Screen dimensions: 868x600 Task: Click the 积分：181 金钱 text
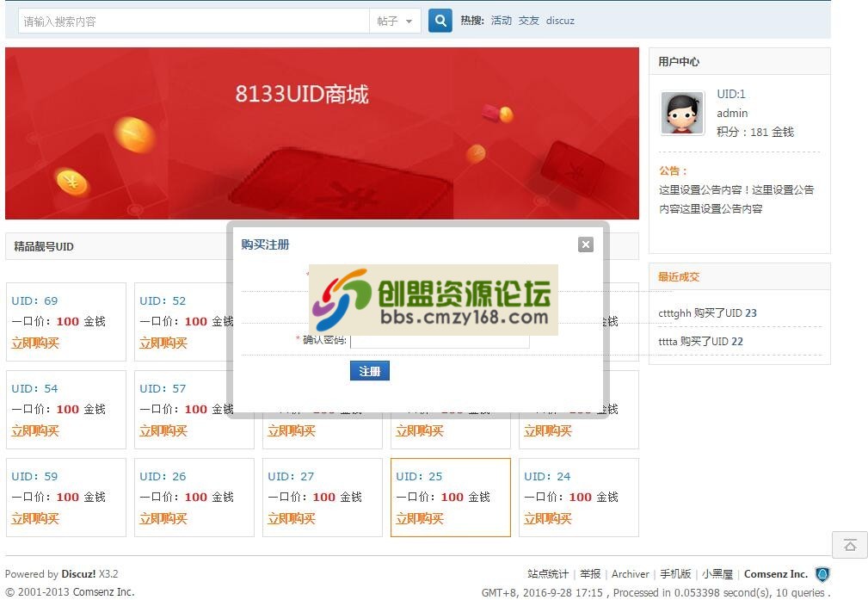755,132
